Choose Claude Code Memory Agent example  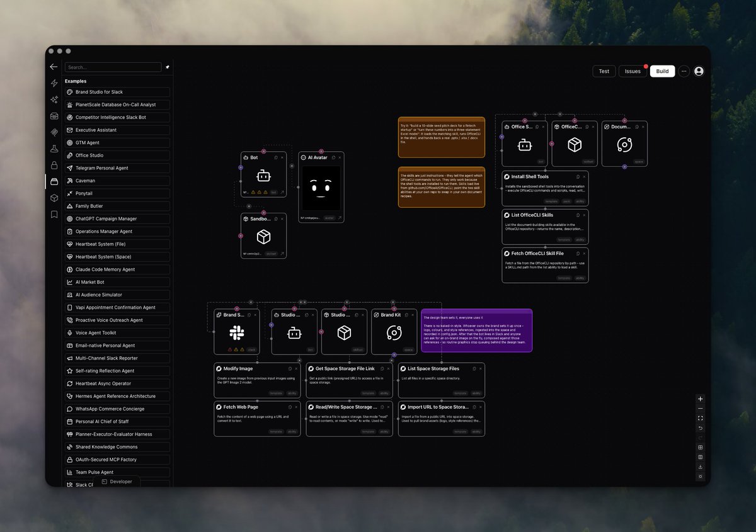pyautogui.click(x=117, y=269)
